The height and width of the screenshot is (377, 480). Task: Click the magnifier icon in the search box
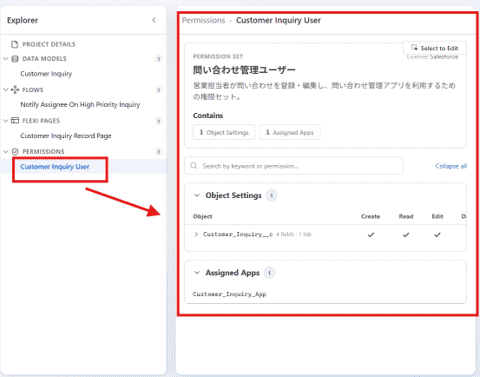click(x=194, y=166)
